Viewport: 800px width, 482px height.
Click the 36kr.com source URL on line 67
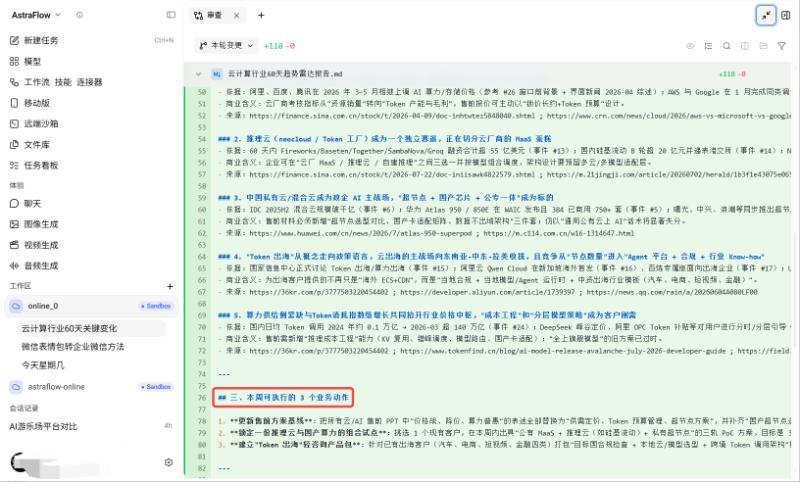(319, 292)
